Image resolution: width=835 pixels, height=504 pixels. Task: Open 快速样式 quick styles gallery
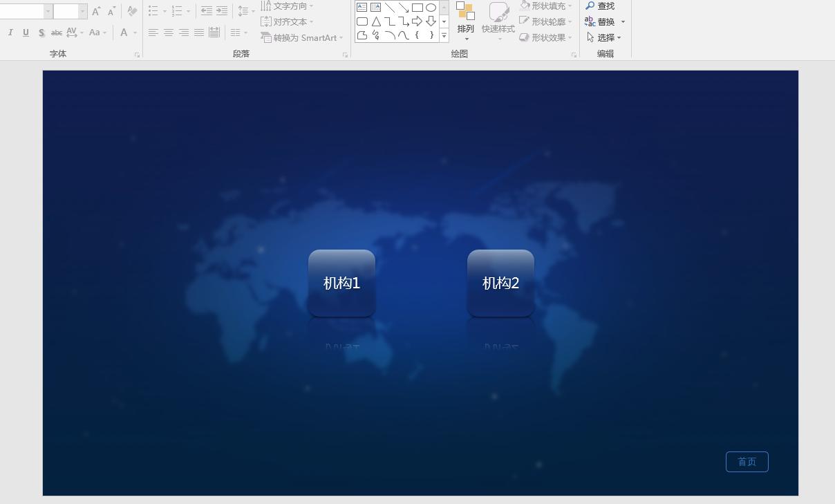click(x=498, y=21)
